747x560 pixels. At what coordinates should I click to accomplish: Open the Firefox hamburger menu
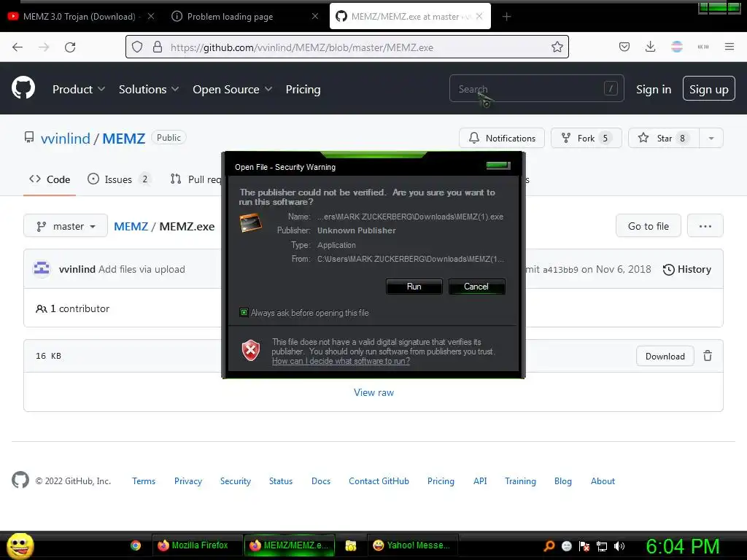729,47
